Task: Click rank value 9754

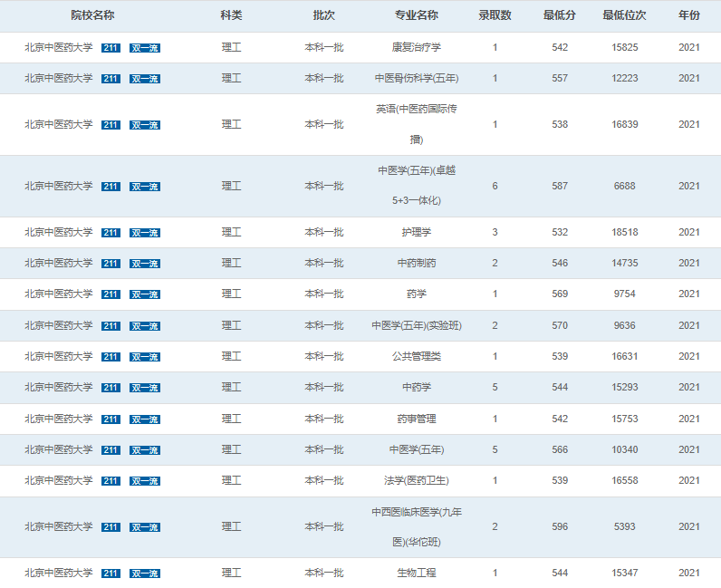Action: [624, 294]
